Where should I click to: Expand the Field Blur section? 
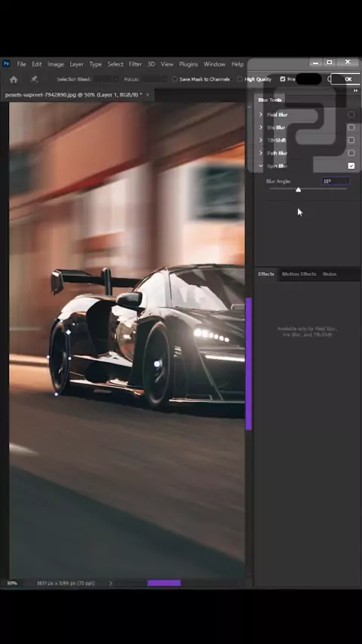tap(261, 115)
